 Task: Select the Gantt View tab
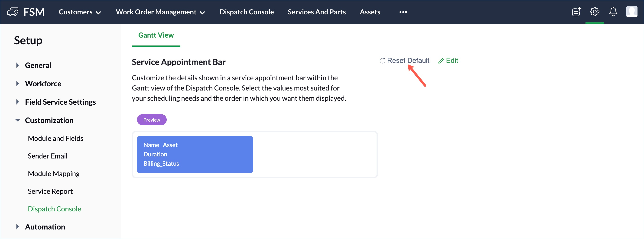tap(156, 35)
